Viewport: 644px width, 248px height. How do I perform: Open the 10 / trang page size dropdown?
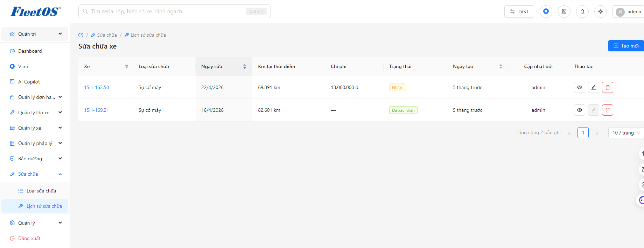(626, 133)
